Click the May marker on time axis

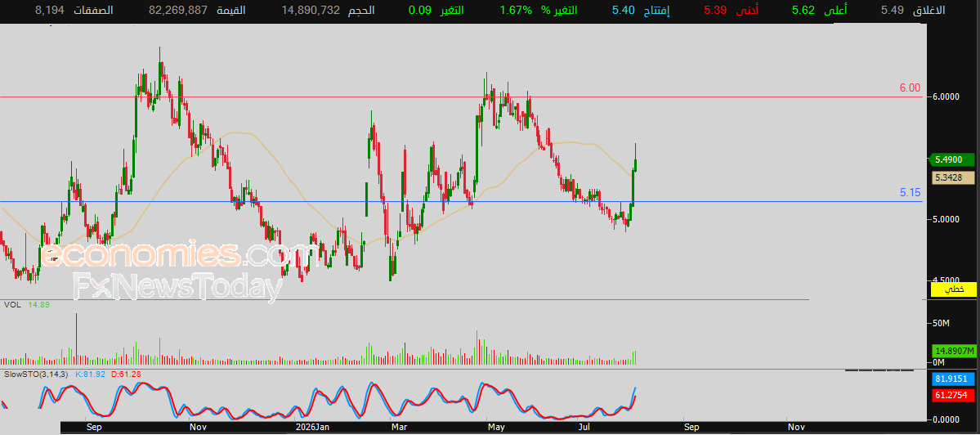pos(496,428)
